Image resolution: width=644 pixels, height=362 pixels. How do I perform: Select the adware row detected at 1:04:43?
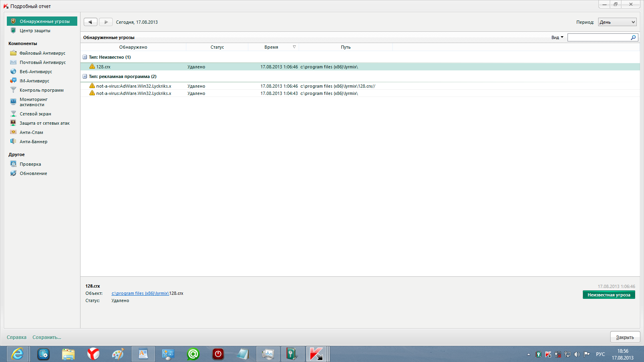pyautogui.click(x=360, y=93)
